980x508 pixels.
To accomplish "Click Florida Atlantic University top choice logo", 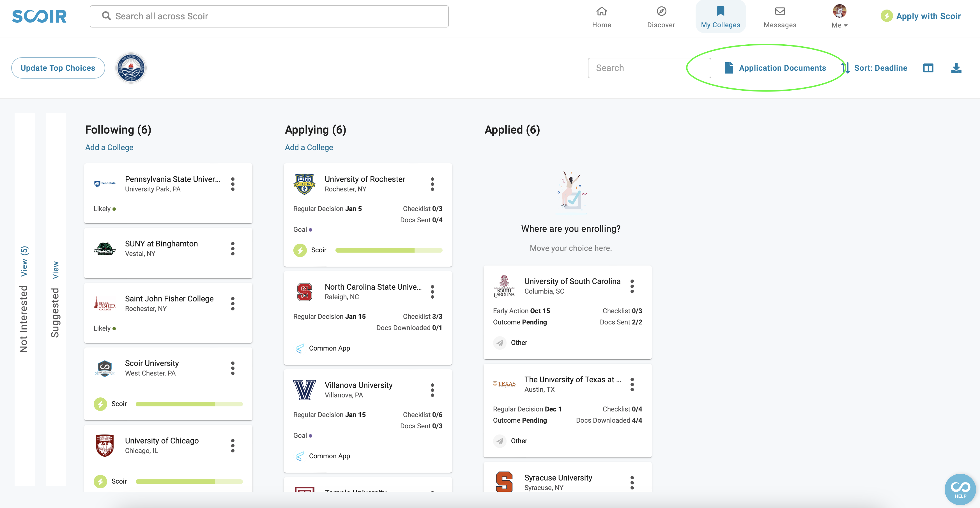I will [x=131, y=68].
